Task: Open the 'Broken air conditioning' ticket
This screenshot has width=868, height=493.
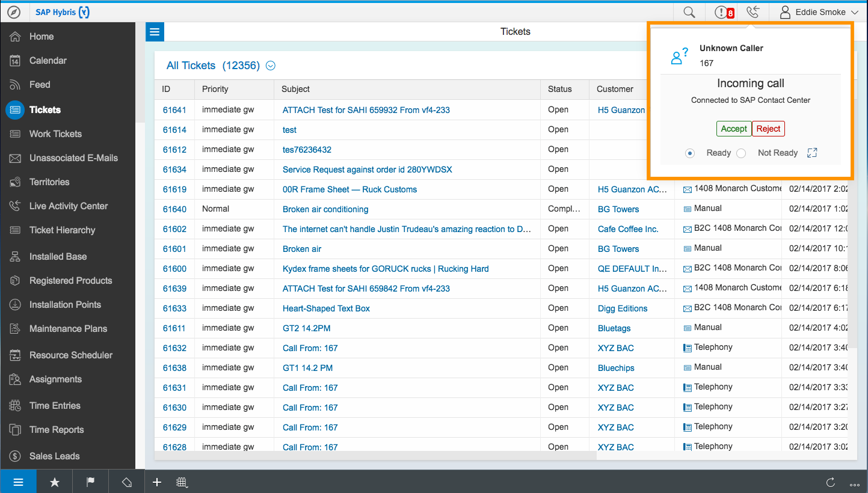Action: [325, 209]
